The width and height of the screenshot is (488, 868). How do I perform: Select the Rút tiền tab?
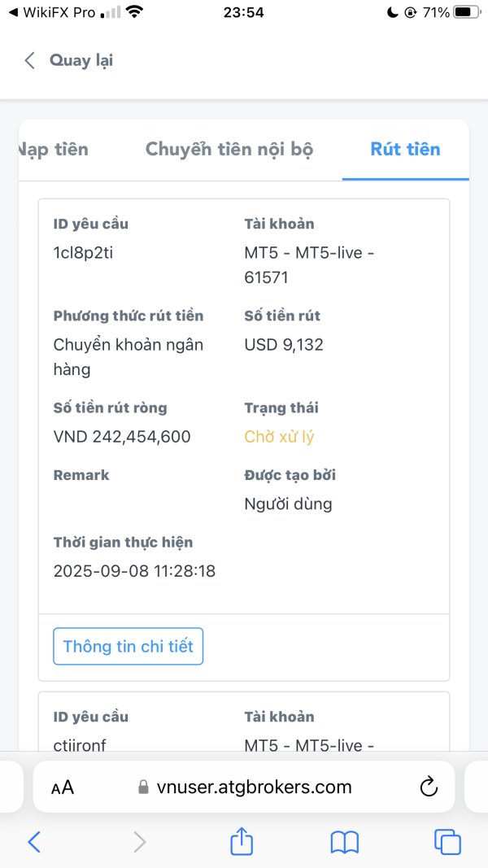(x=405, y=150)
